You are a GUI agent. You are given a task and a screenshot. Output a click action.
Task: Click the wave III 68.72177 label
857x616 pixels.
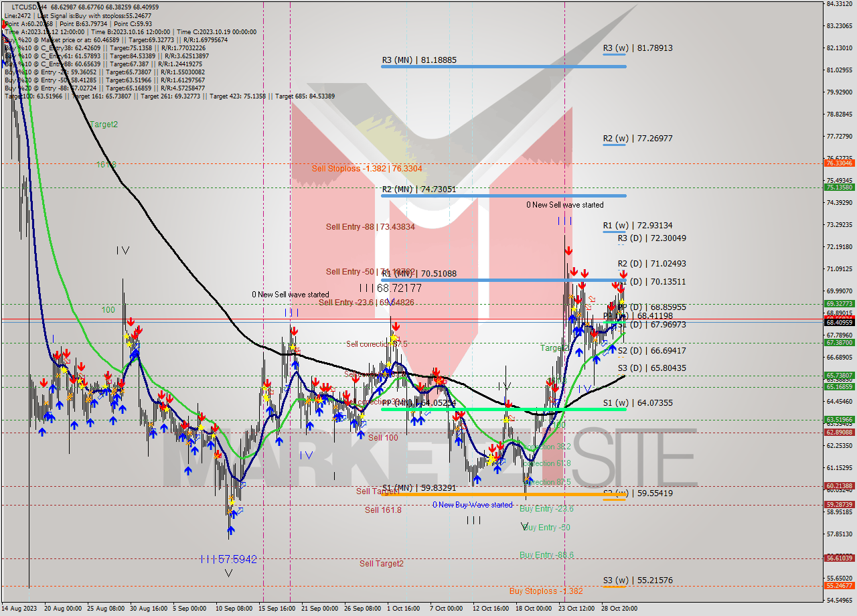[x=390, y=288]
